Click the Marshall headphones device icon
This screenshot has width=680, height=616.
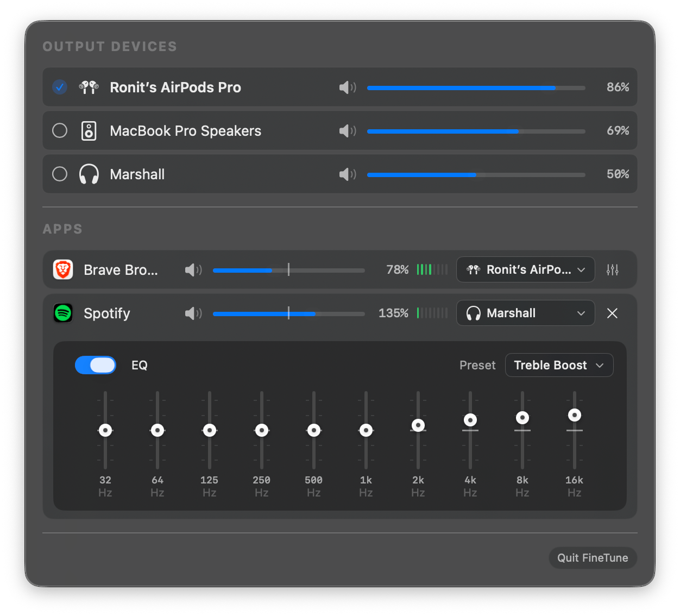[x=89, y=174]
